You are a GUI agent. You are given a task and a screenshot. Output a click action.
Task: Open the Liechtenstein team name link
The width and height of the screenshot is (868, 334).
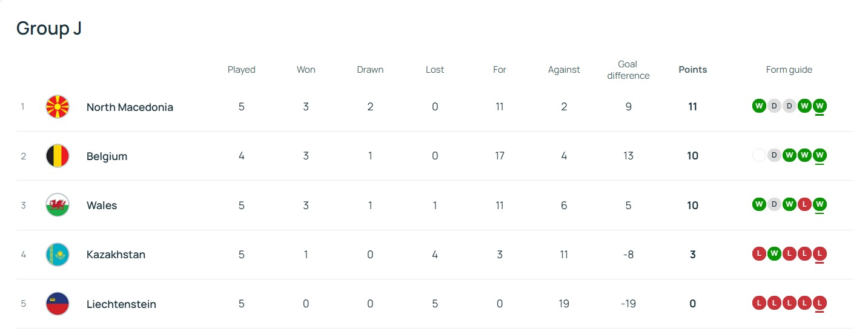[x=121, y=304]
